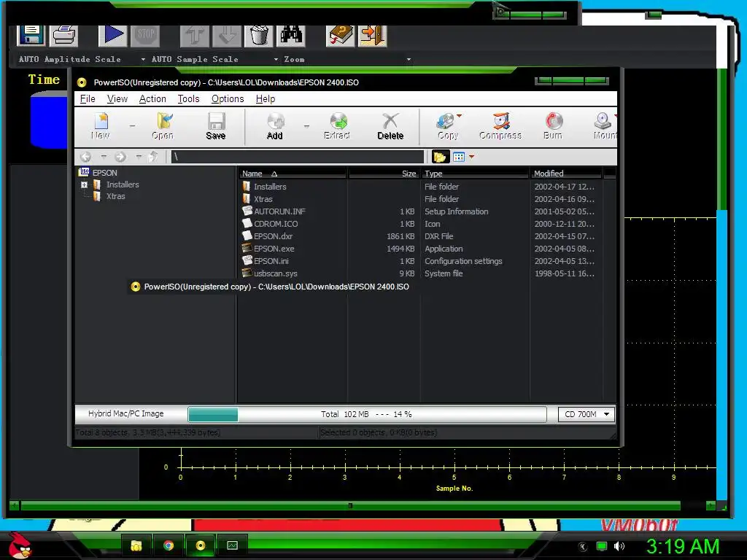Image resolution: width=747 pixels, height=560 pixels.
Task: Sort by the Size column header
Action: 384,174
